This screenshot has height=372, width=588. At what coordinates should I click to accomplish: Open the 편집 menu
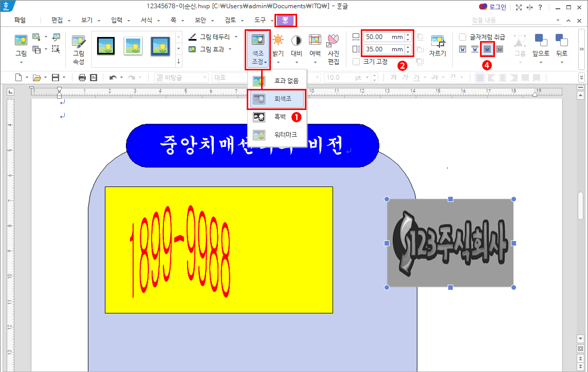click(x=57, y=20)
